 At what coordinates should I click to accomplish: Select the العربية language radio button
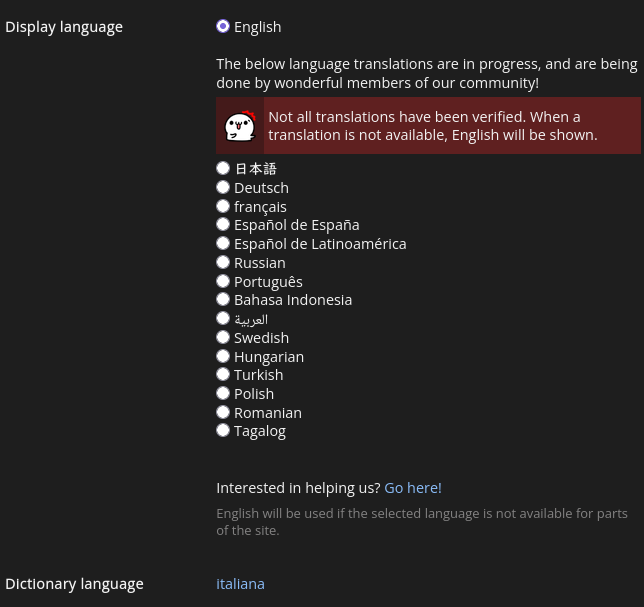(223, 318)
